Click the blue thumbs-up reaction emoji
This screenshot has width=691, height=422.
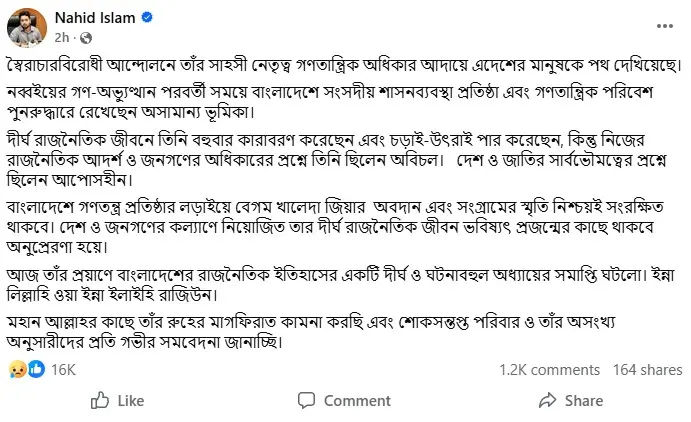point(35,369)
